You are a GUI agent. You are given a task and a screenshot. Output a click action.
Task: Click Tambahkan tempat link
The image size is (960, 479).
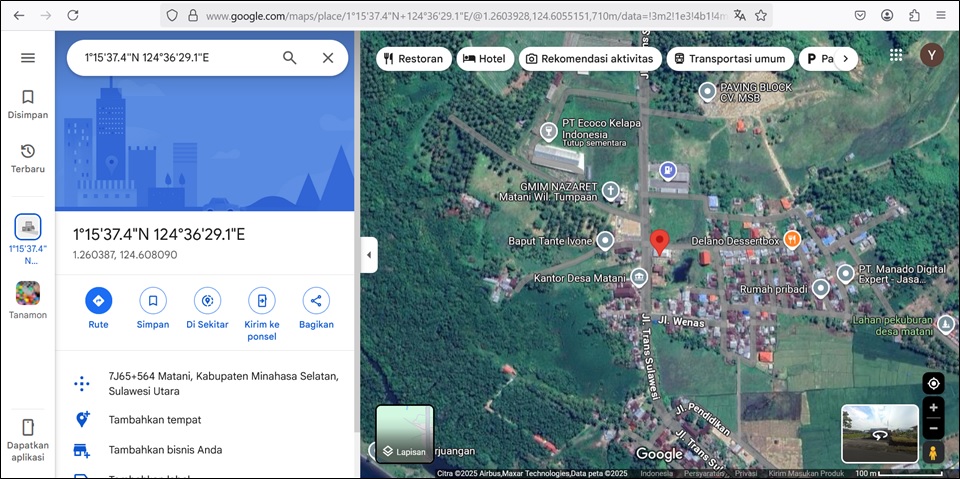pyautogui.click(x=155, y=420)
